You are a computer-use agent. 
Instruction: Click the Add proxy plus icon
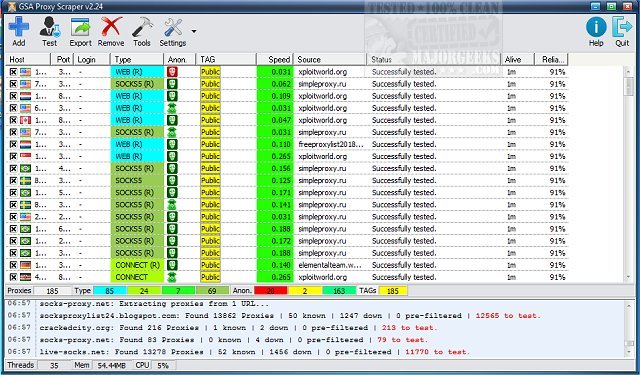[19, 27]
